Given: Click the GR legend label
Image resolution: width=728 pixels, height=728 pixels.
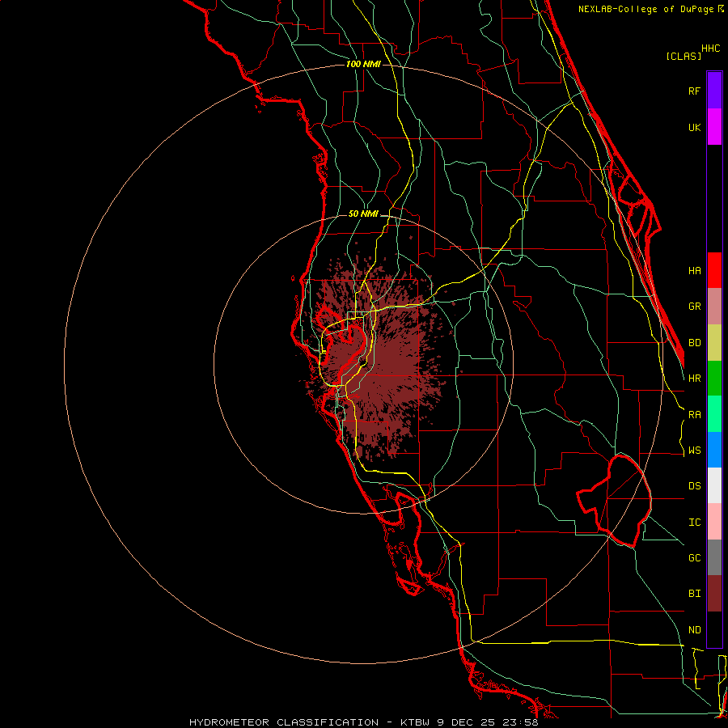Looking at the screenshot, I should point(695,307).
